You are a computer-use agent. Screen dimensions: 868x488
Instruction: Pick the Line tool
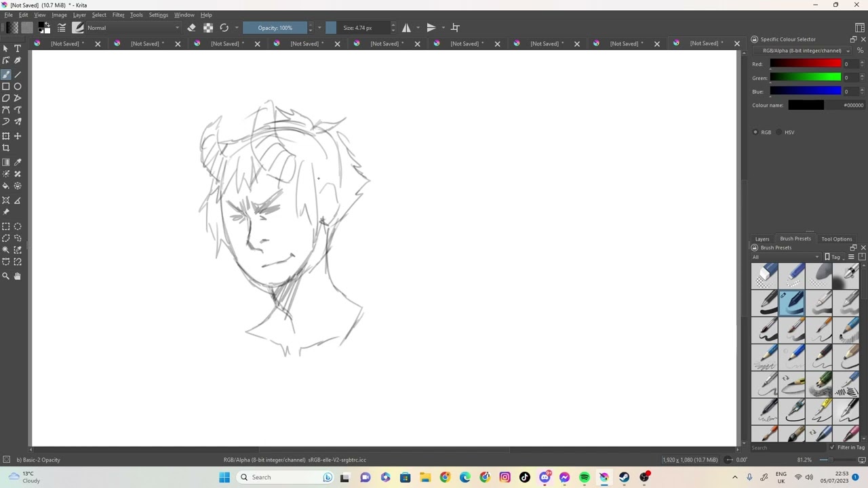pos(18,75)
